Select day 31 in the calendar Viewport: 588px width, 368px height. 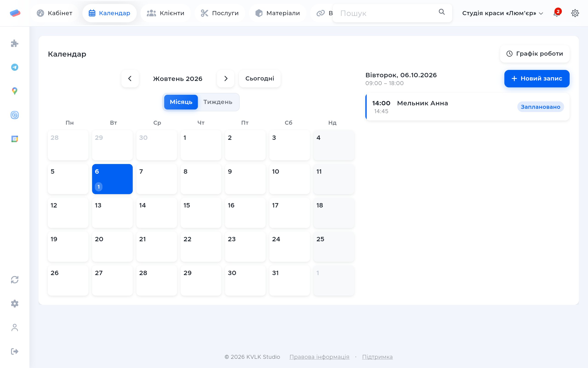(x=290, y=280)
